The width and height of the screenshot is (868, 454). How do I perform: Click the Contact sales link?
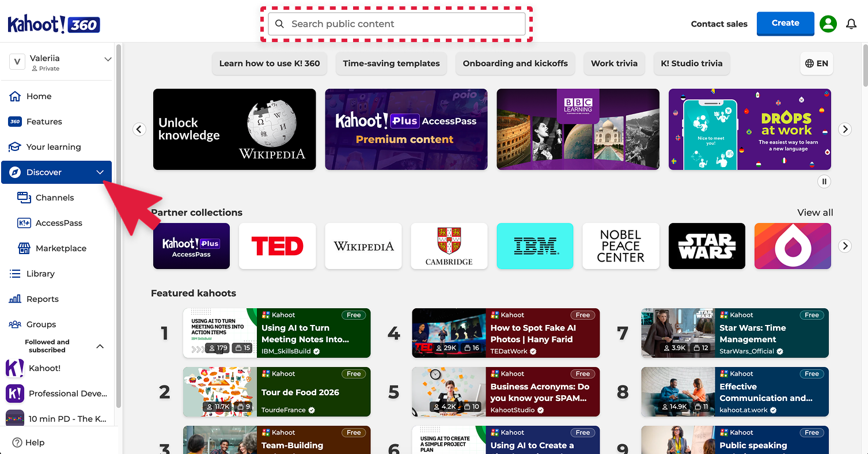point(719,24)
